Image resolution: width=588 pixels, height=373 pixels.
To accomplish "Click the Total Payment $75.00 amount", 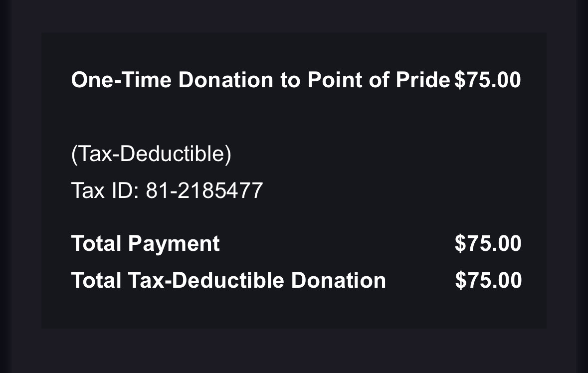I will tap(488, 243).
